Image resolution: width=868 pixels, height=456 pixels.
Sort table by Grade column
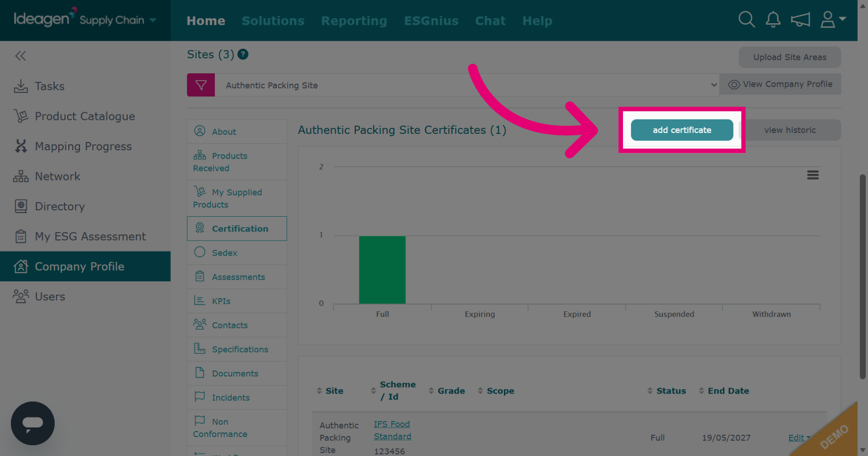click(447, 391)
